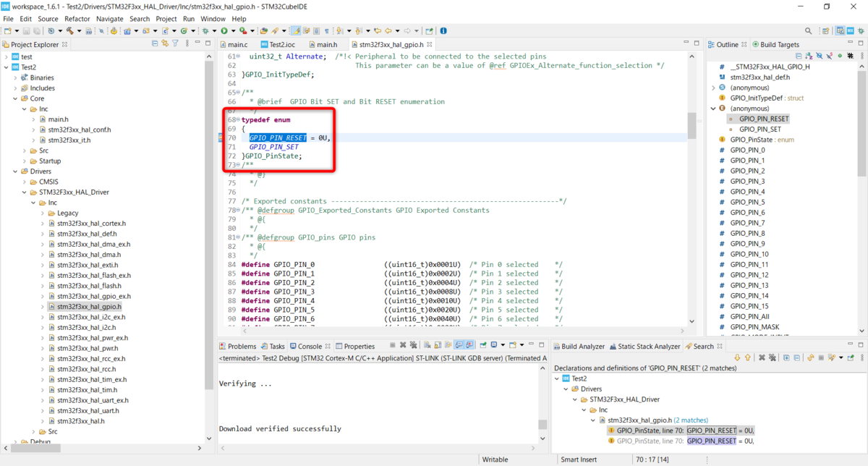The height and width of the screenshot is (466, 868).
Task: Select the Binaries node under Test2
Action: click(x=42, y=77)
